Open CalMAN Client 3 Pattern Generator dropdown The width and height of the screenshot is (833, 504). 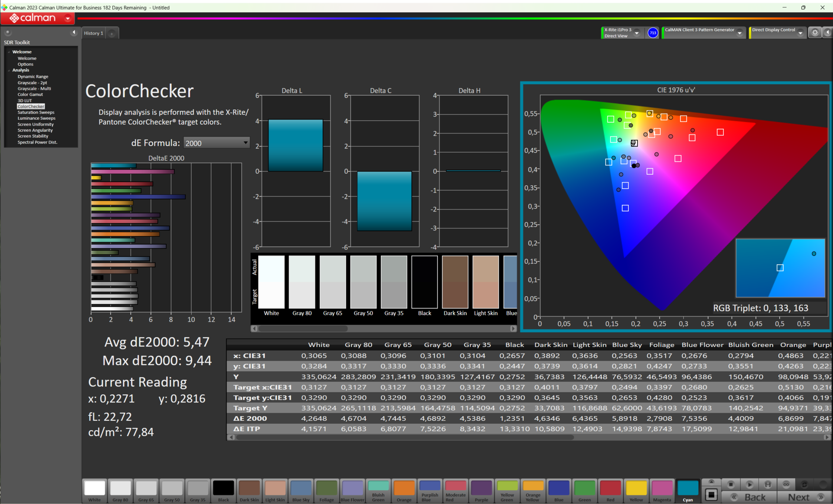739,33
